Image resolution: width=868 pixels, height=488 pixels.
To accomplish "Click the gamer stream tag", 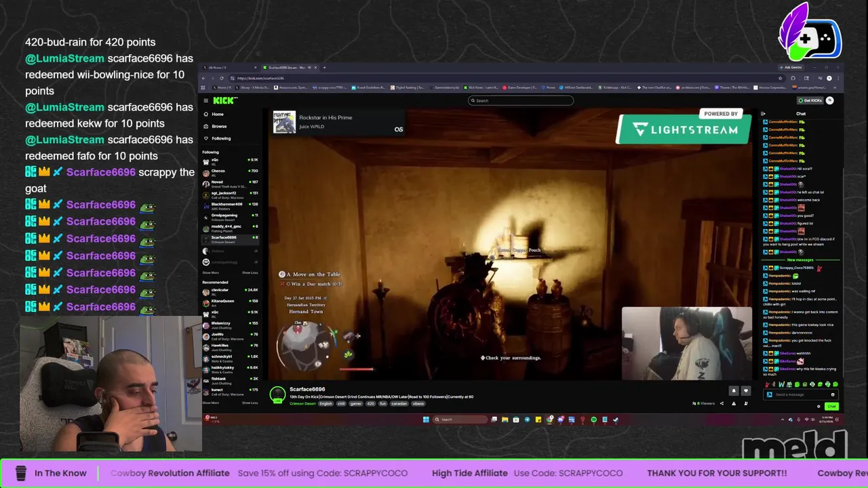I will coord(356,403).
